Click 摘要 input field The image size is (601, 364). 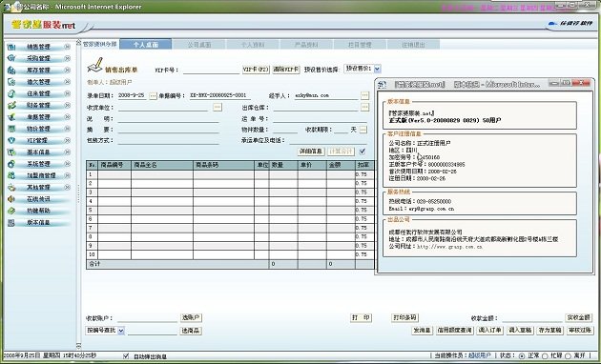click(x=168, y=130)
